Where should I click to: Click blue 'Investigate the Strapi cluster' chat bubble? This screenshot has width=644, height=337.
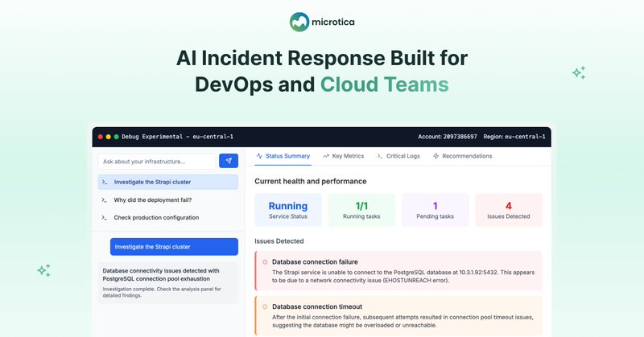coord(174,247)
